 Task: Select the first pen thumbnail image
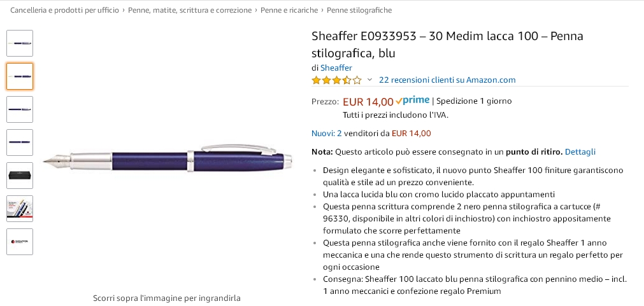click(x=20, y=43)
